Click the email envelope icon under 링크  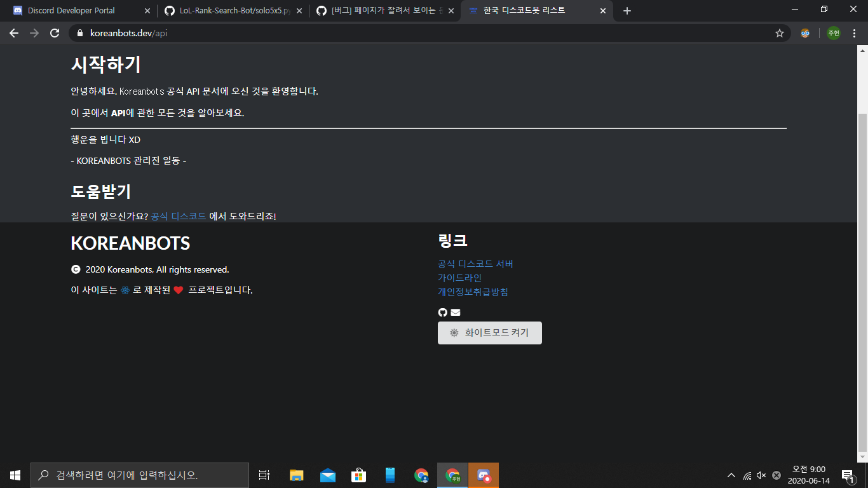pos(455,312)
